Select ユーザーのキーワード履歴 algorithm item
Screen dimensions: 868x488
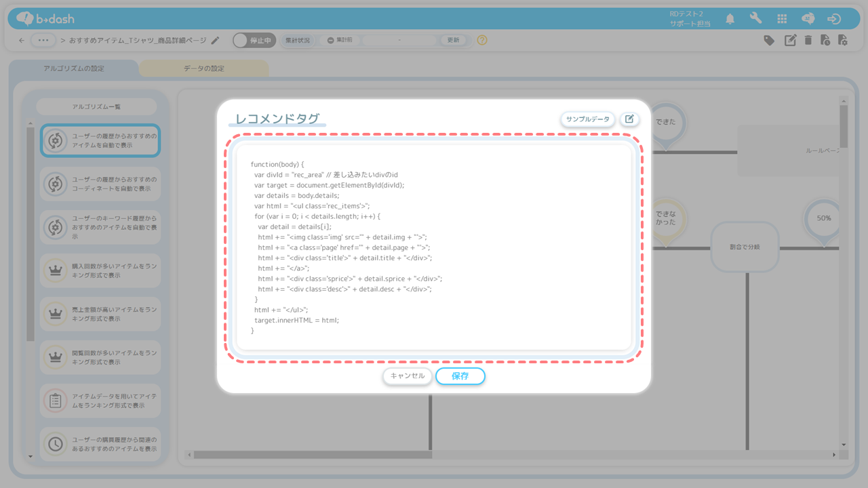pos(100,227)
